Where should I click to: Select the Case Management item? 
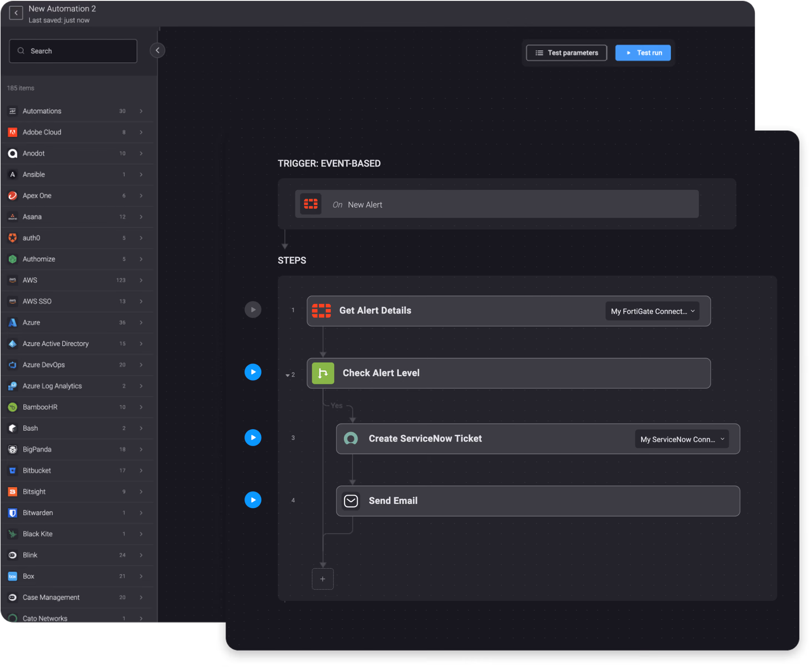pos(77,597)
